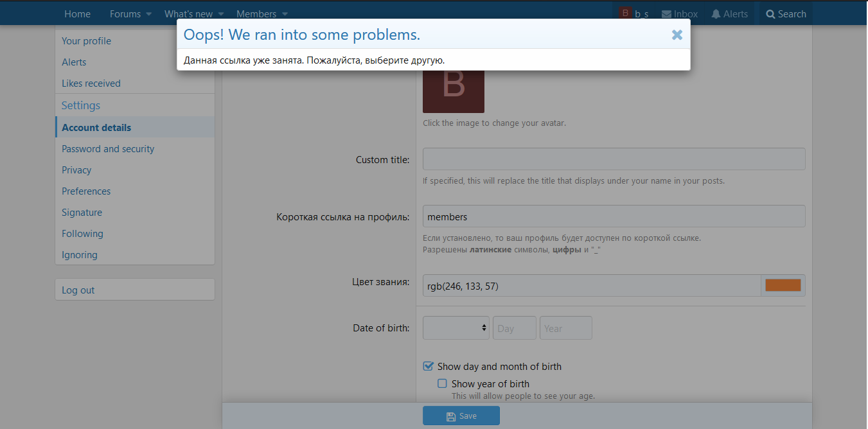
Task: Open the orange color swatch picker
Action: (783, 286)
